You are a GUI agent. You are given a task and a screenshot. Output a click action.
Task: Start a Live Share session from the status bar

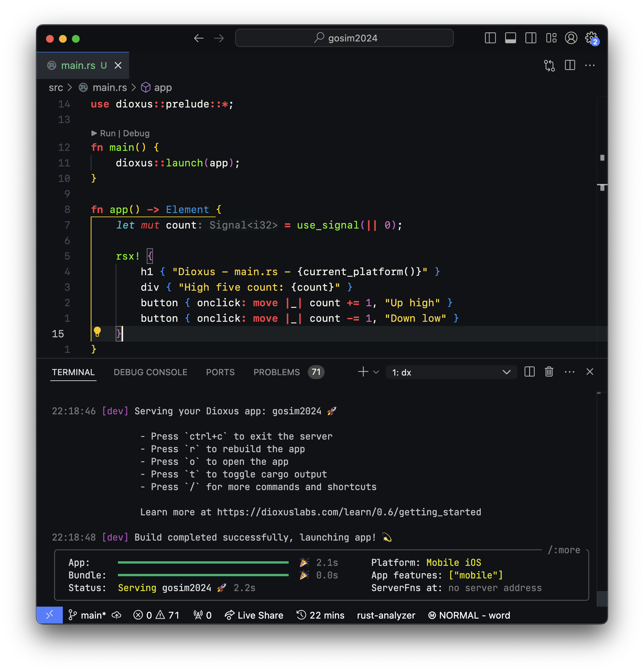click(x=254, y=615)
